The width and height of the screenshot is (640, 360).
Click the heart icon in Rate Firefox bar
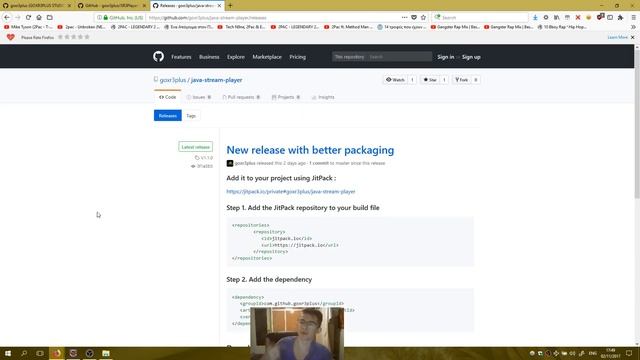coord(11,37)
